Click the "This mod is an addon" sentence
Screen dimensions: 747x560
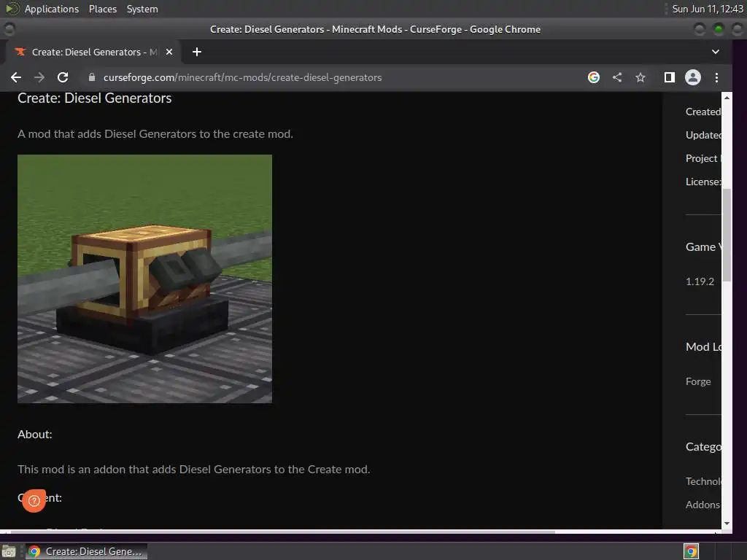click(194, 469)
